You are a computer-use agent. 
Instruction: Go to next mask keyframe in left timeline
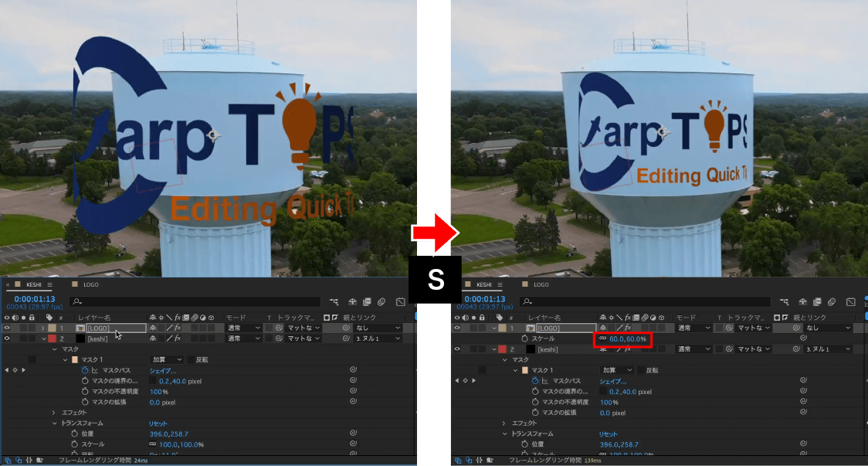click(x=23, y=370)
